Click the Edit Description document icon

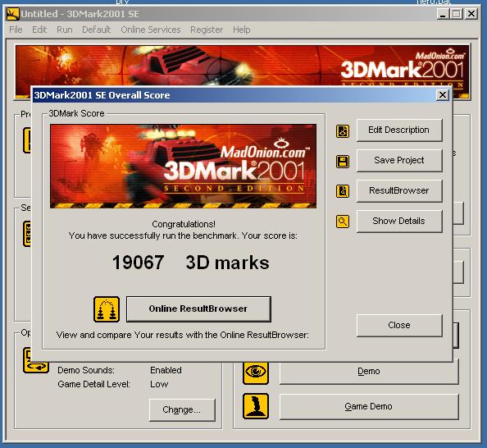(x=343, y=131)
